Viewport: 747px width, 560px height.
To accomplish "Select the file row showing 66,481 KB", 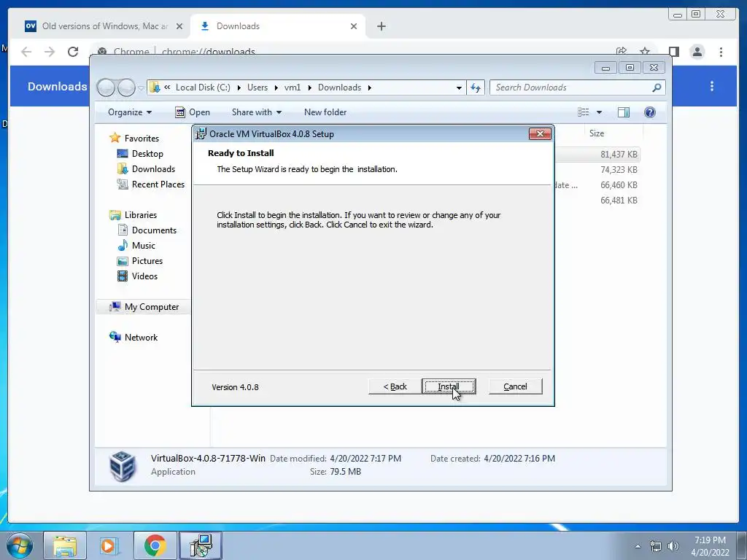I will [597, 200].
